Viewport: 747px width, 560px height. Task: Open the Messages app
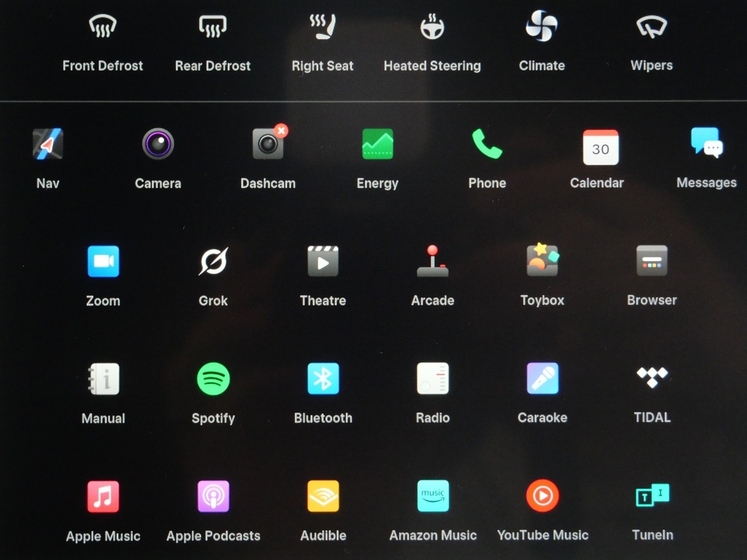coord(707,143)
